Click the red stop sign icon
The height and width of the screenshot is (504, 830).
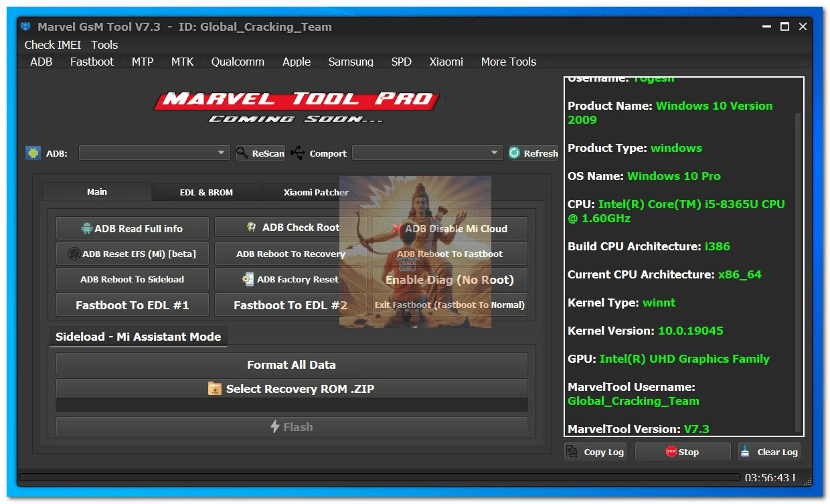click(671, 452)
